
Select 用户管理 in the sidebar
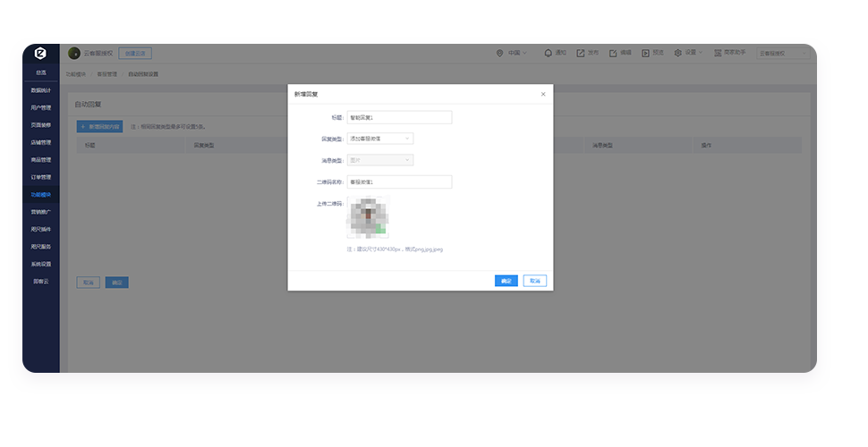[x=41, y=107]
